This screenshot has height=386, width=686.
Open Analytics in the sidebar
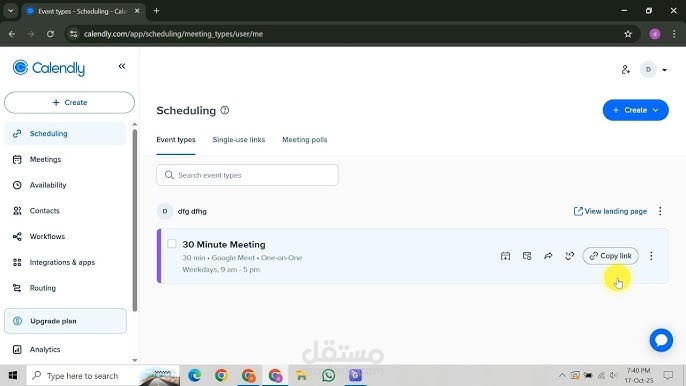(65, 349)
